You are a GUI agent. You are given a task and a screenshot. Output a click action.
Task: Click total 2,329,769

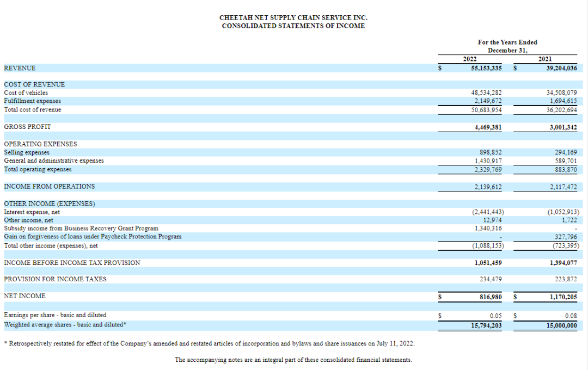[x=488, y=169]
